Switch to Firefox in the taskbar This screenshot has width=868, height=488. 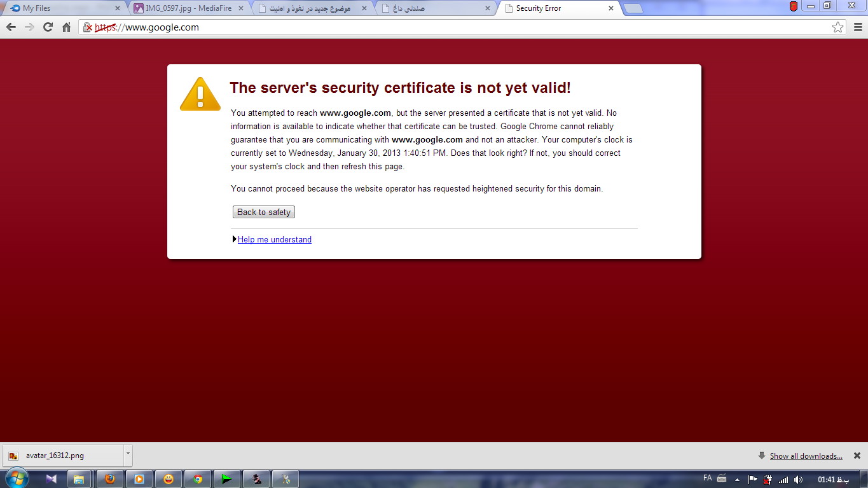[109, 479]
